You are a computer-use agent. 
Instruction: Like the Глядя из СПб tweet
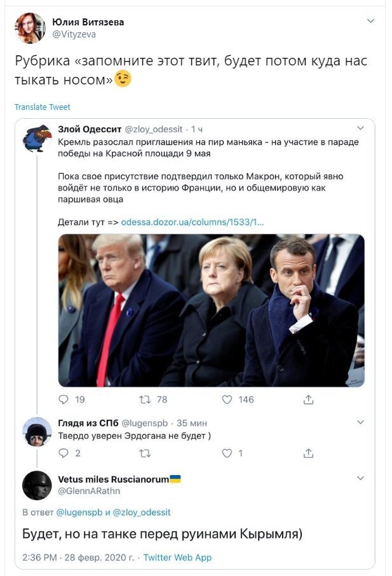click(227, 453)
